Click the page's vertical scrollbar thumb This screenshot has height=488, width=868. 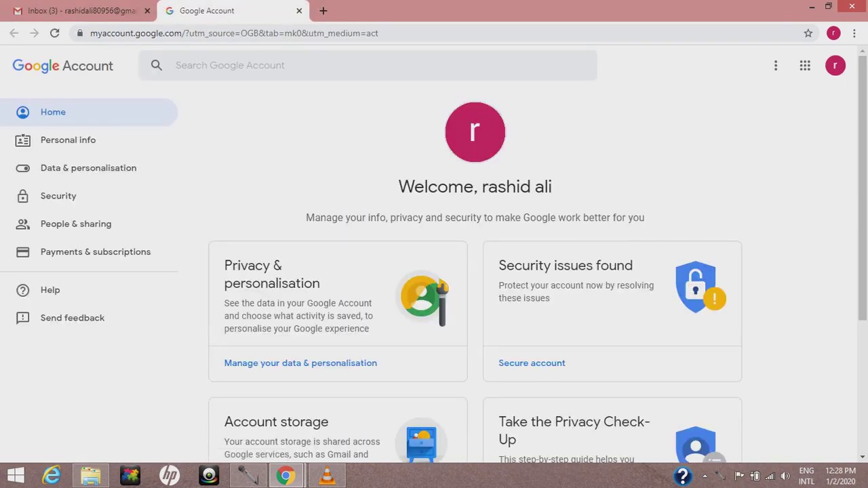pyautogui.click(x=863, y=186)
